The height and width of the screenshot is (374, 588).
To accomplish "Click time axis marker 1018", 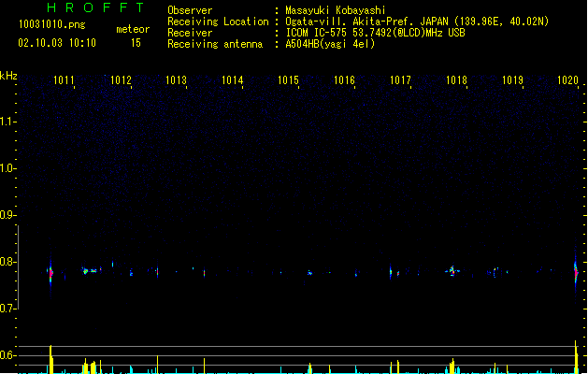I will [x=457, y=80].
